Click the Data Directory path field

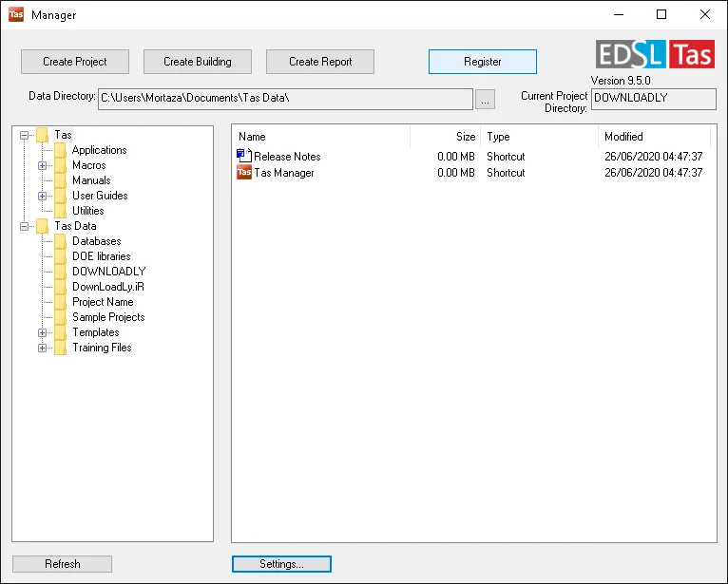(285, 99)
